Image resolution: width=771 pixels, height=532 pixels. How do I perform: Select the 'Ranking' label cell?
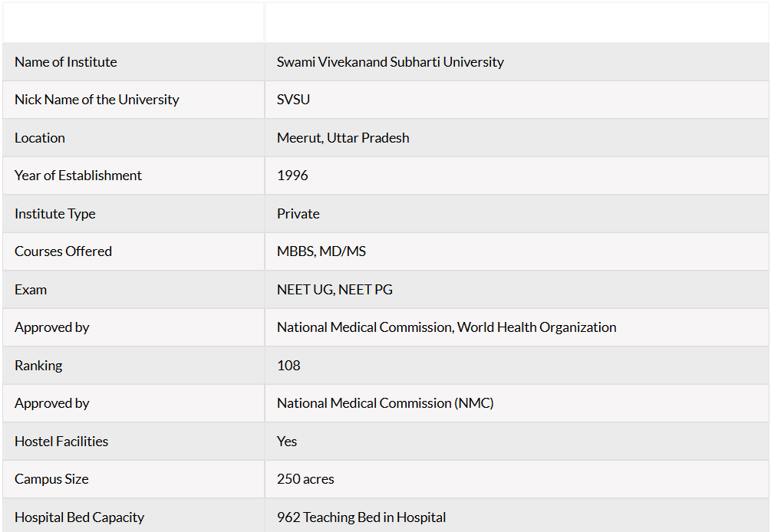coord(133,366)
